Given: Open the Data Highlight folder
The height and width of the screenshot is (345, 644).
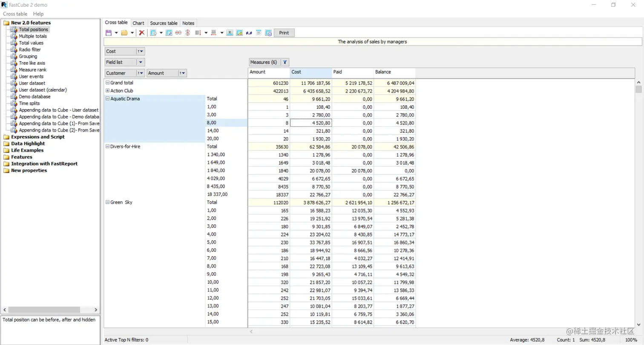Looking at the screenshot, I should [28, 144].
